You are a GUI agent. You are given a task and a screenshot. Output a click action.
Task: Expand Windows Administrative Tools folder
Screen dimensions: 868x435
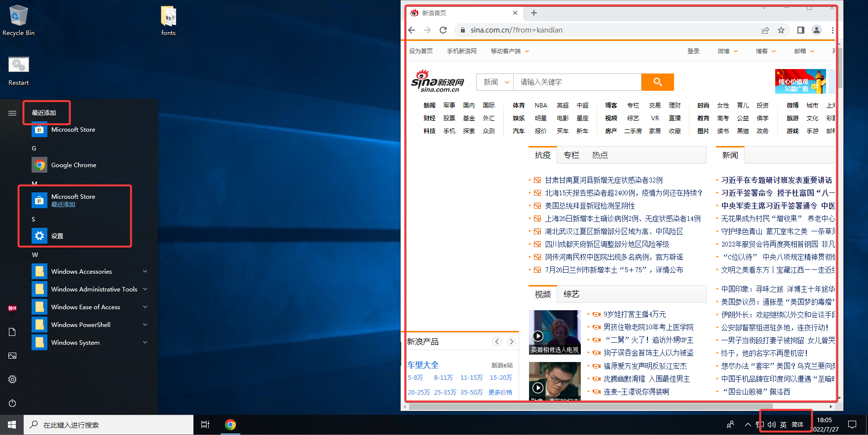(x=91, y=289)
